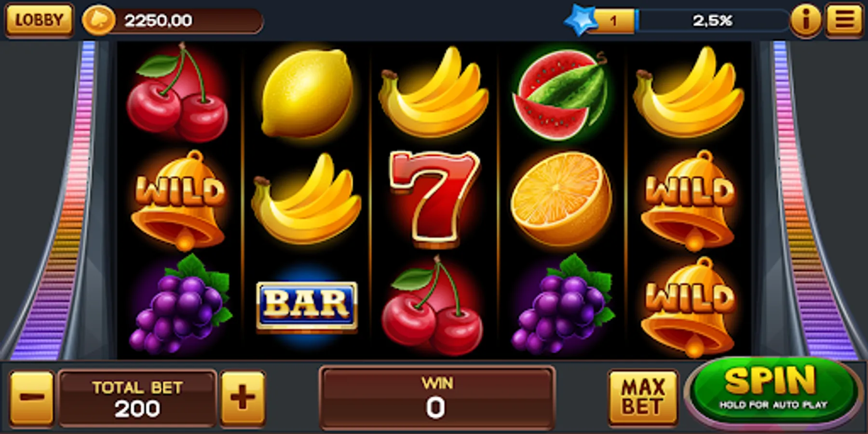The image size is (868, 434).
Task: Return to the Lobby
Action: click(x=39, y=20)
